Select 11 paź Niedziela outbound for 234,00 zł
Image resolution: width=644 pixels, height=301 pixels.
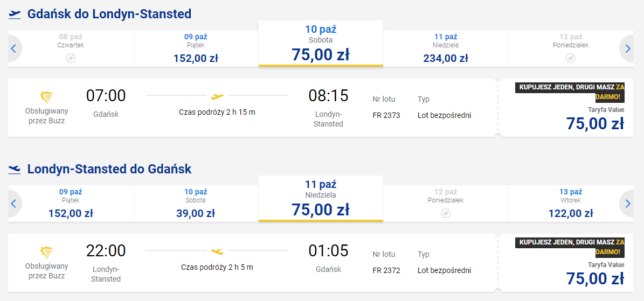(x=446, y=48)
